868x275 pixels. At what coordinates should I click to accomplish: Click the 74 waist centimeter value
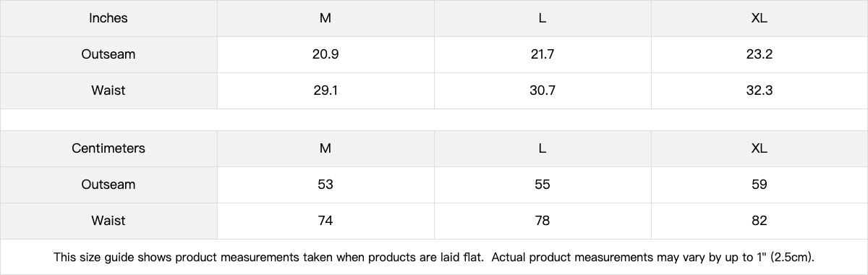click(x=325, y=221)
